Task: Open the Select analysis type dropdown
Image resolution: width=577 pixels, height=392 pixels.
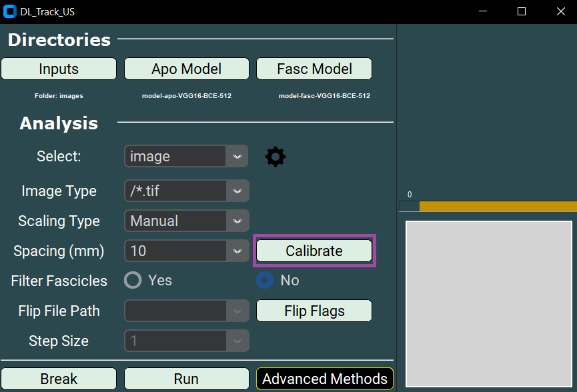Action: point(186,156)
